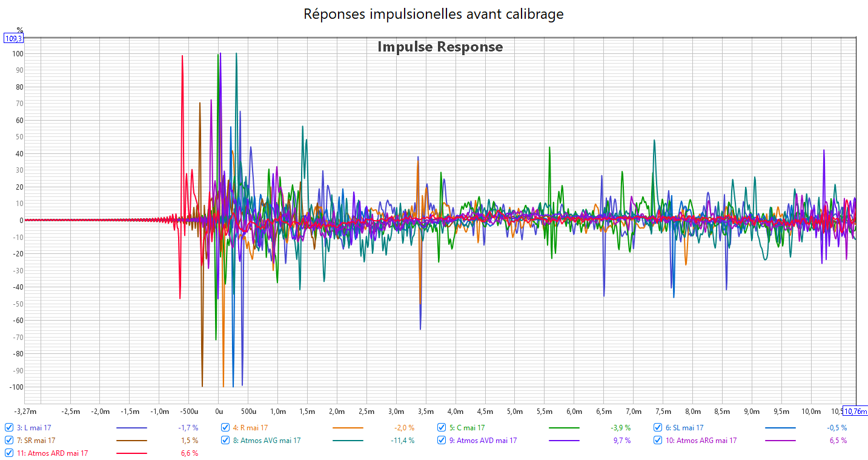Click the 109,3 Y-axis upper limit box
The image size is (868, 460).
[x=13, y=38]
